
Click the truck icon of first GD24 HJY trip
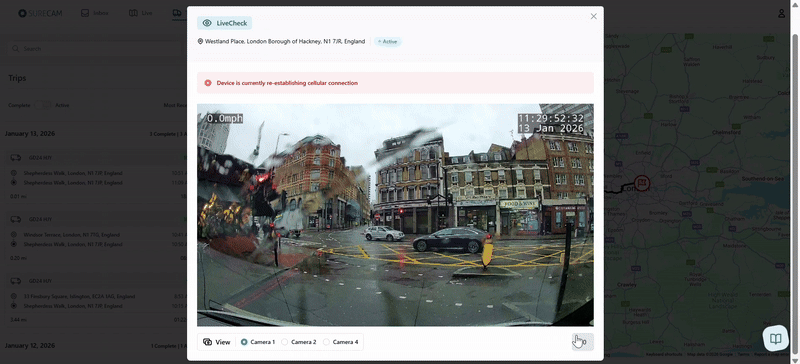(16, 158)
